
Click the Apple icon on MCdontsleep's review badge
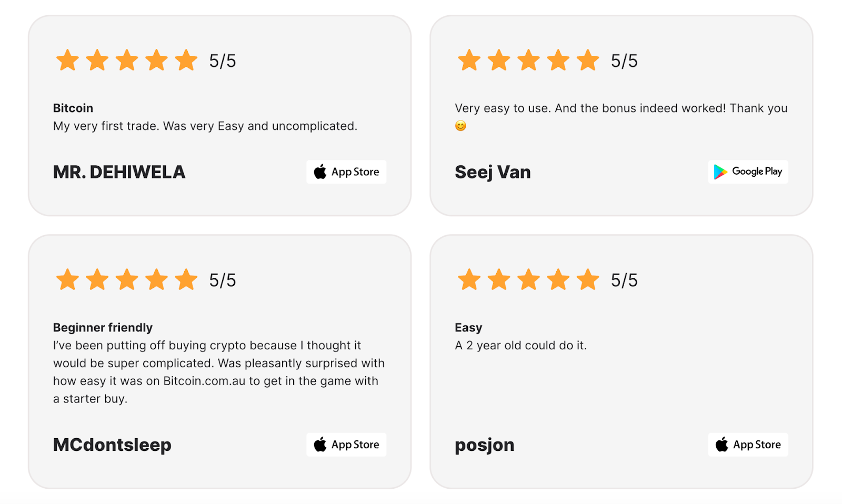[319, 445]
